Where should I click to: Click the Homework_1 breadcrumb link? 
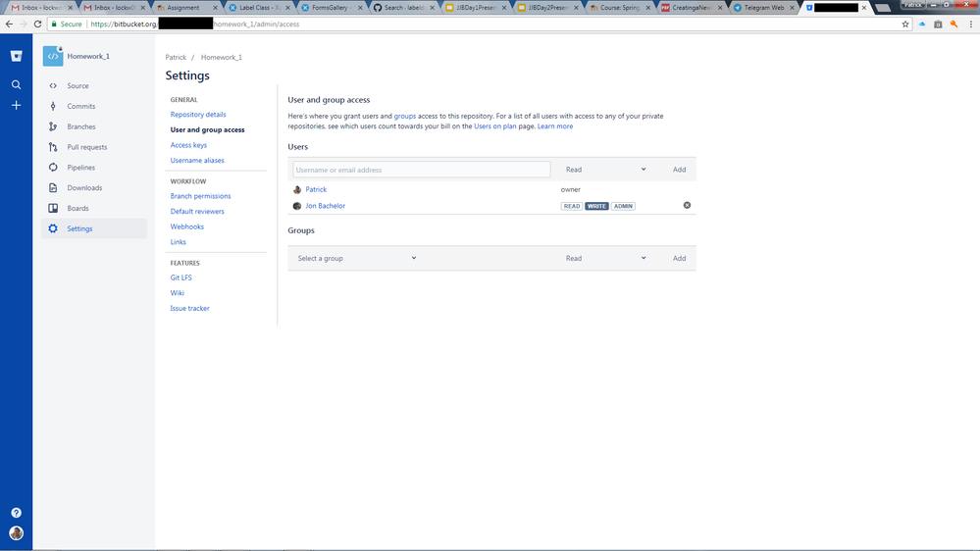tap(222, 57)
